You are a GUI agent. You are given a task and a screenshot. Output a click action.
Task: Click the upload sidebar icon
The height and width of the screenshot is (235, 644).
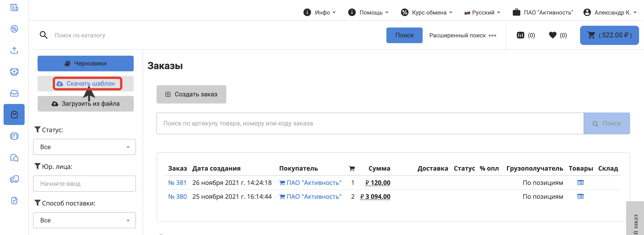click(14, 51)
